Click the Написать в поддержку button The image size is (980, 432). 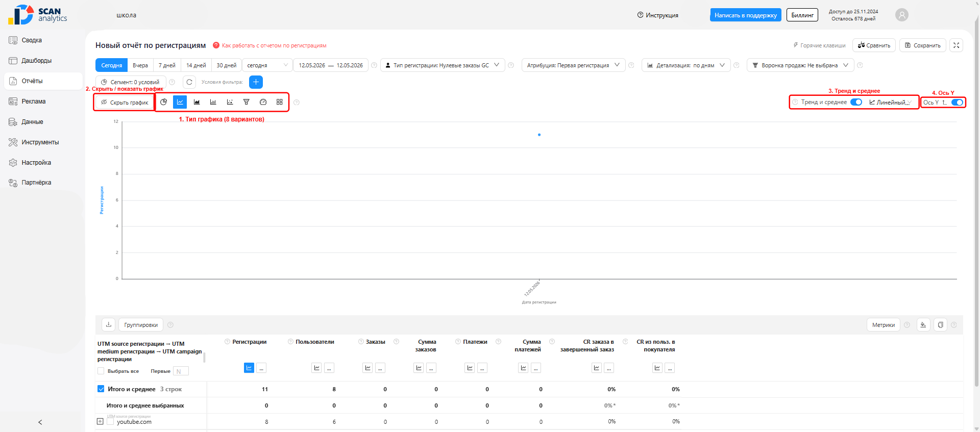(745, 15)
